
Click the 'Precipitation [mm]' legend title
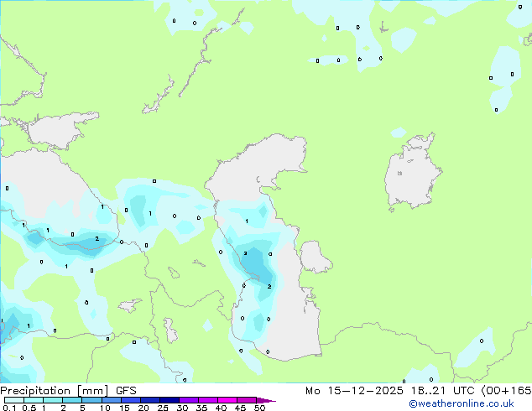pyautogui.click(x=54, y=390)
